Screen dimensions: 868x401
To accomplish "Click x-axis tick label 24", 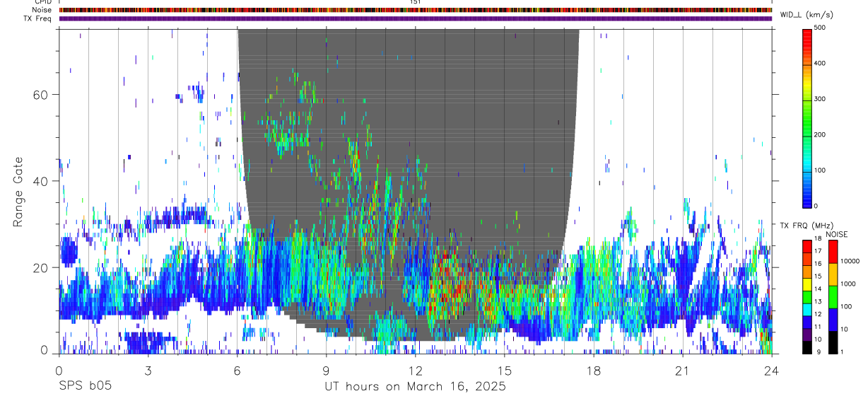I will 772,370.
